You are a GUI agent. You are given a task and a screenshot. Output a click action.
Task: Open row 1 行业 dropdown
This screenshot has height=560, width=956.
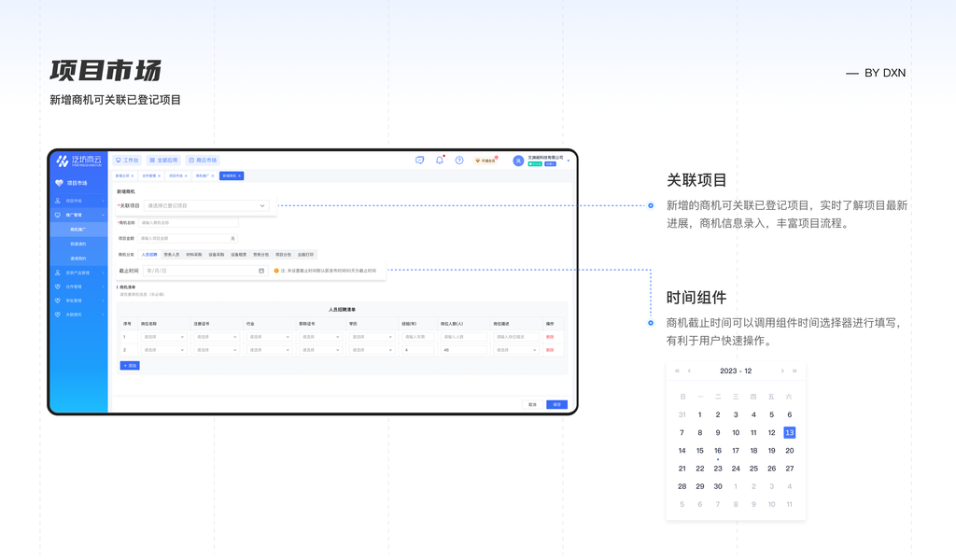pos(269,337)
